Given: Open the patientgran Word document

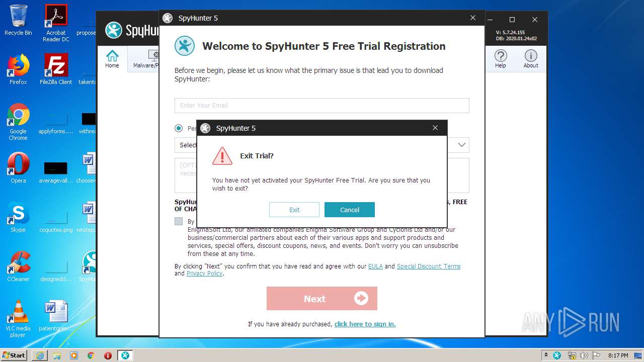Looking at the screenshot, I should click(56, 316).
